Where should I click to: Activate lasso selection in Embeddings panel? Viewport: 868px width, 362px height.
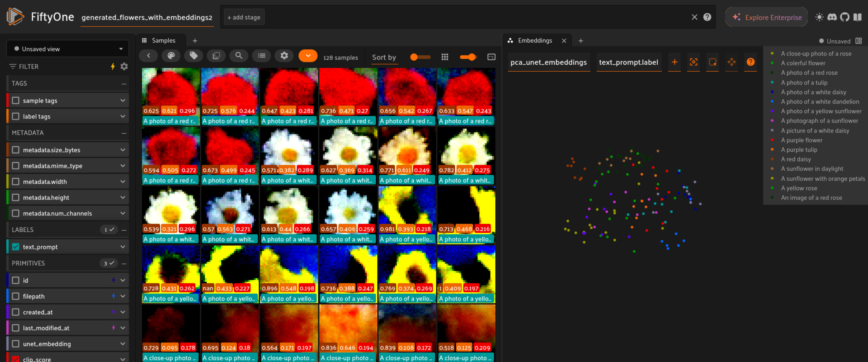pyautogui.click(x=712, y=62)
